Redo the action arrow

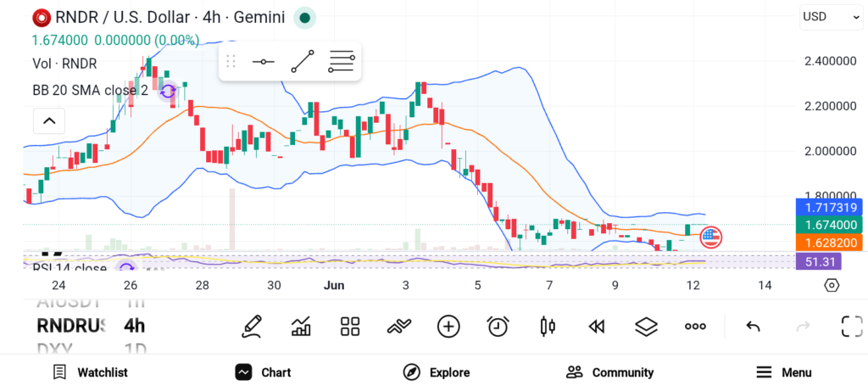803,327
